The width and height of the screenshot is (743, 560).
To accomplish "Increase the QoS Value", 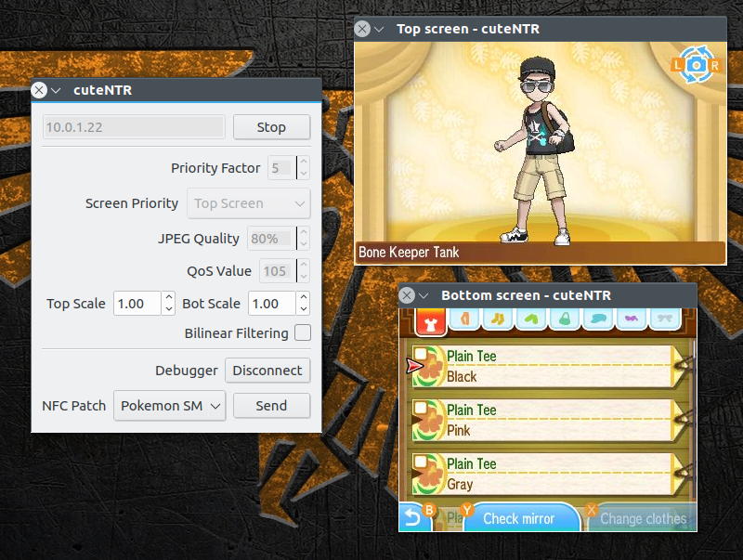I will click(304, 265).
